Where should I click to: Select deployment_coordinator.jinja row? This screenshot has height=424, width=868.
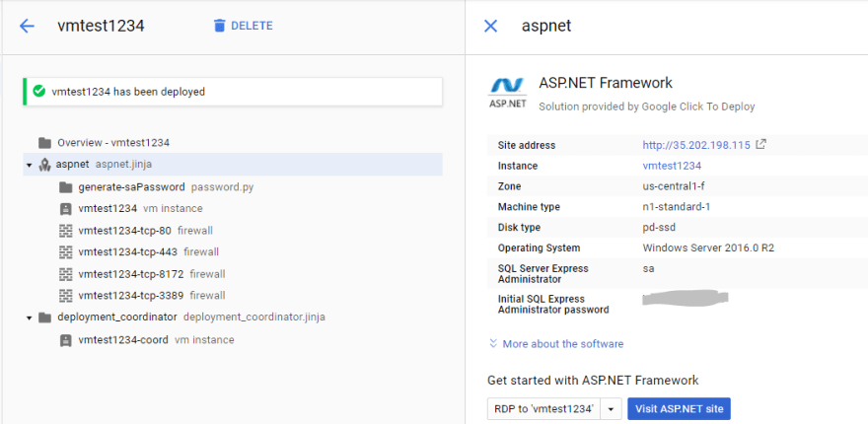(191, 318)
